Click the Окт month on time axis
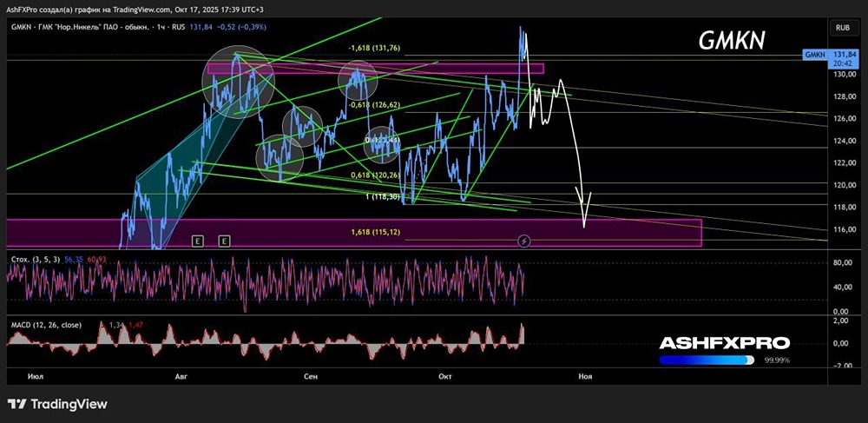The width and height of the screenshot is (868, 423). (445, 376)
